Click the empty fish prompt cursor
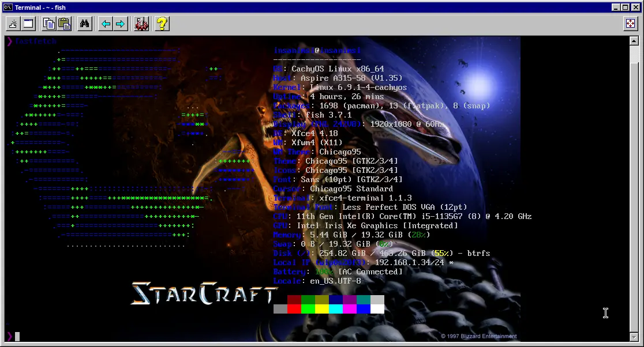The width and height of the screenshot is (644, 347). point(17,337)
